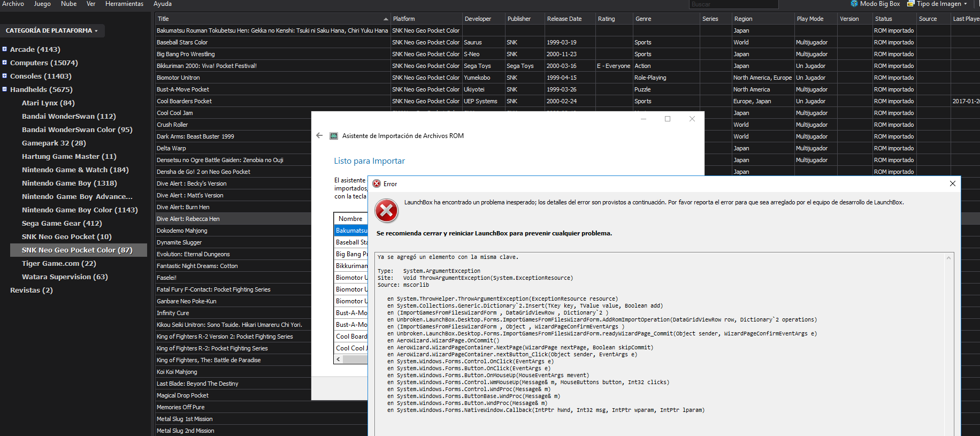980x436 pixels.
Task: Click the wizard window icon beside Asistente title
Action: 334,136
